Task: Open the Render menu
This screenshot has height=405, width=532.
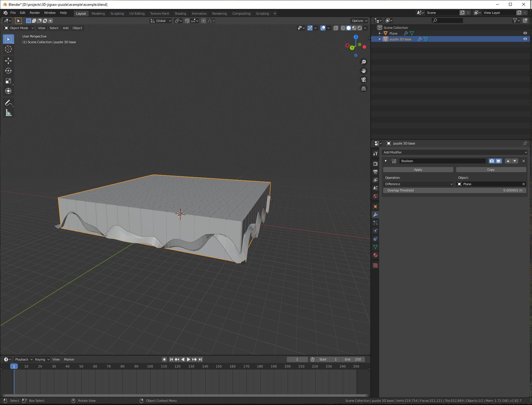Action: 35,13
